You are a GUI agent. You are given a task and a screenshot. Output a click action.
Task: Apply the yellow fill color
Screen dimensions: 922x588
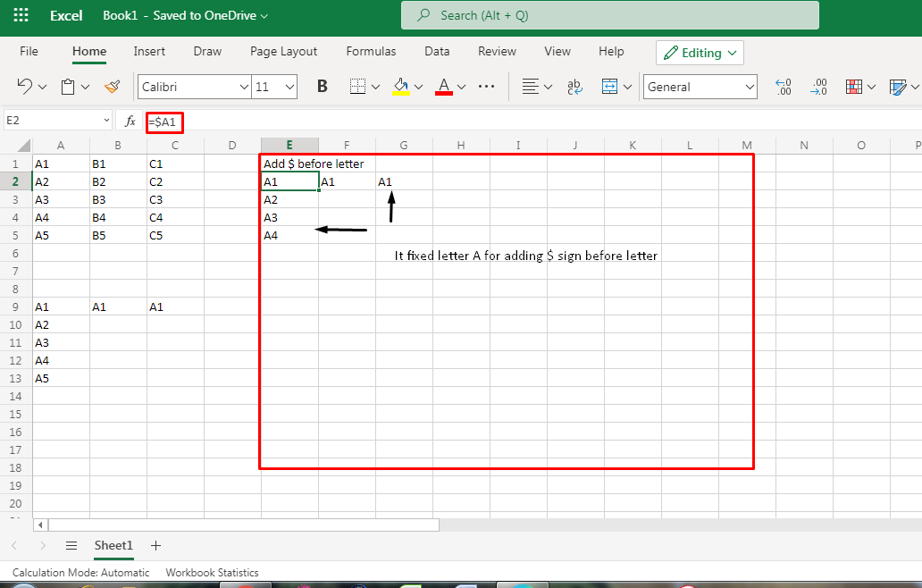click(x=401, y=87)
